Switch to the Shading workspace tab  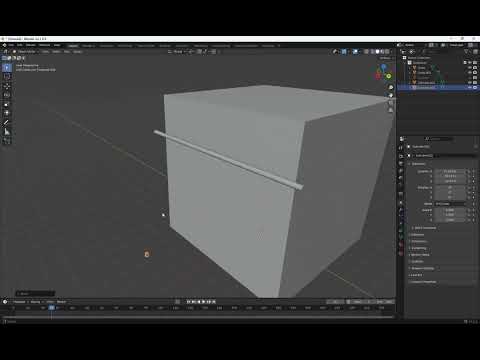point(164,45)
